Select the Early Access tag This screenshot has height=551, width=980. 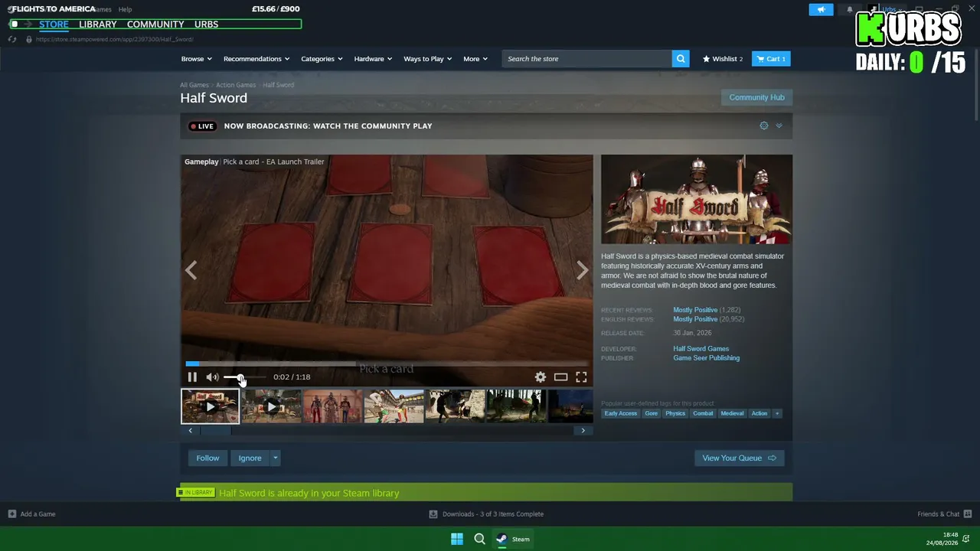(x=620, y=413)
